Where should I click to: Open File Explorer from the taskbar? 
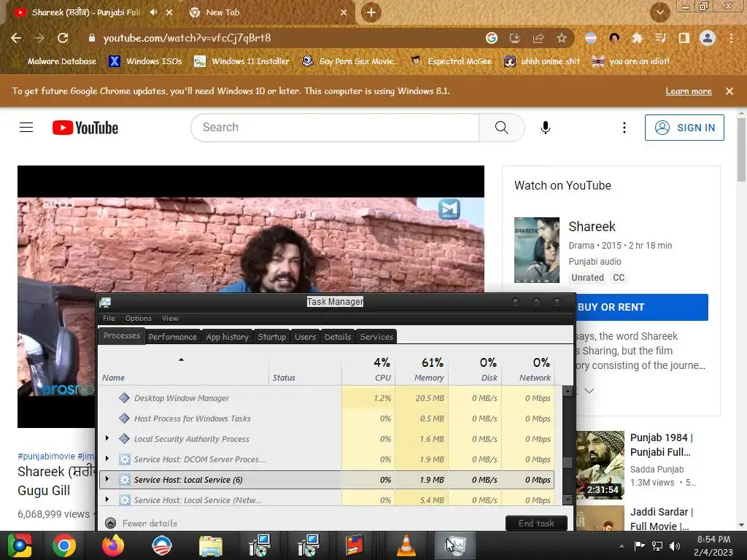click(211, 545)
